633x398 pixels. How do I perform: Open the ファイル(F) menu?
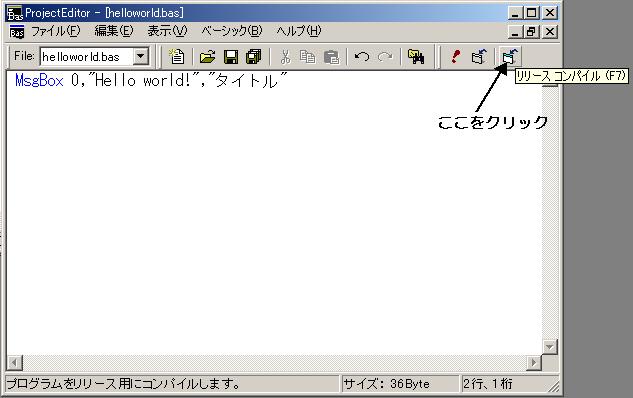56,31
